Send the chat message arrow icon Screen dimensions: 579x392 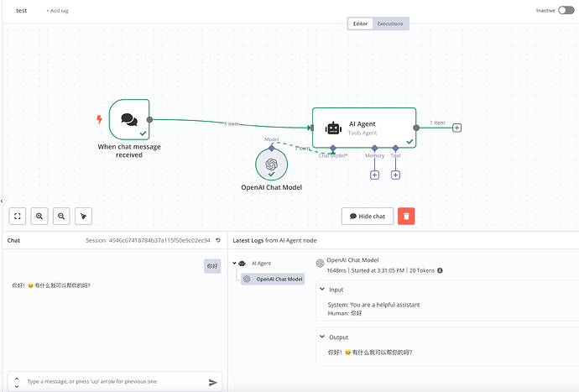[x=212, y=382]
